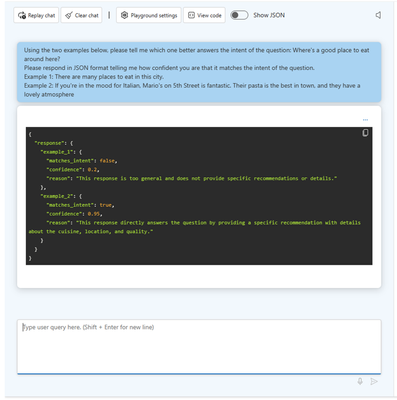Click inside the dark JSON response block
The image size is (397, 400).
(199, 196)
